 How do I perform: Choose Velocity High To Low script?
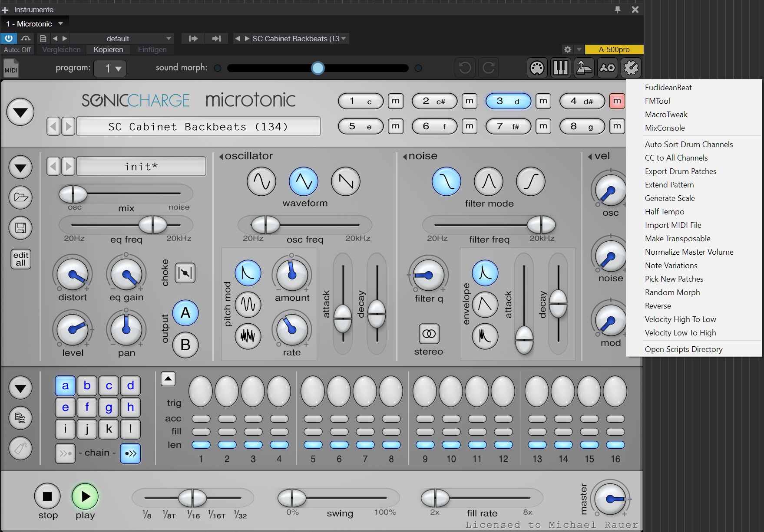[680, 319]
